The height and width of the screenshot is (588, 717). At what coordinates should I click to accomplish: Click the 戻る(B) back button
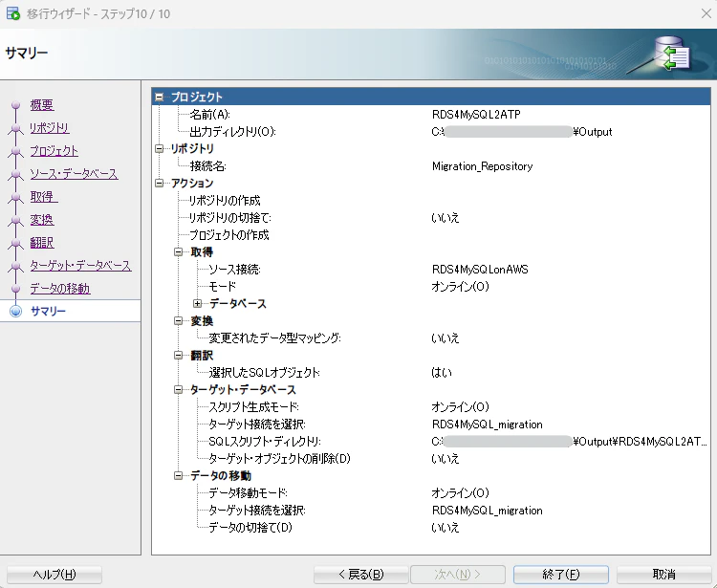[361, 575]
